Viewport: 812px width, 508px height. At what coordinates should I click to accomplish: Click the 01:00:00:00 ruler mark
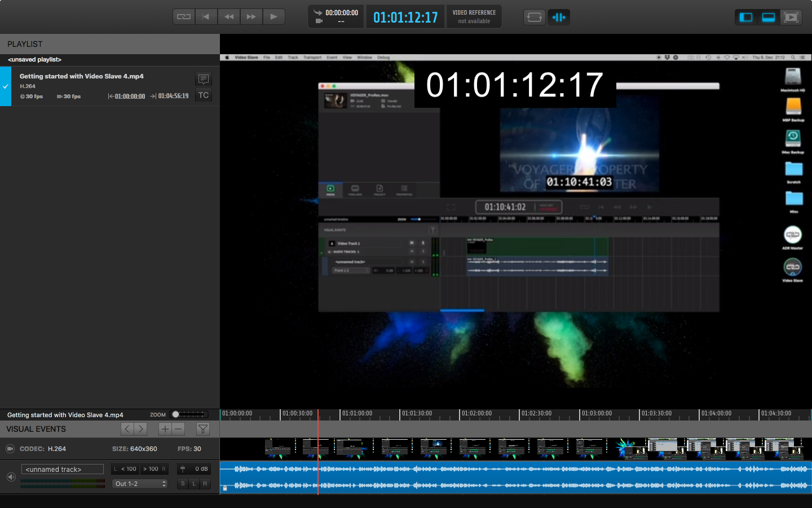(x=237, y=414)
